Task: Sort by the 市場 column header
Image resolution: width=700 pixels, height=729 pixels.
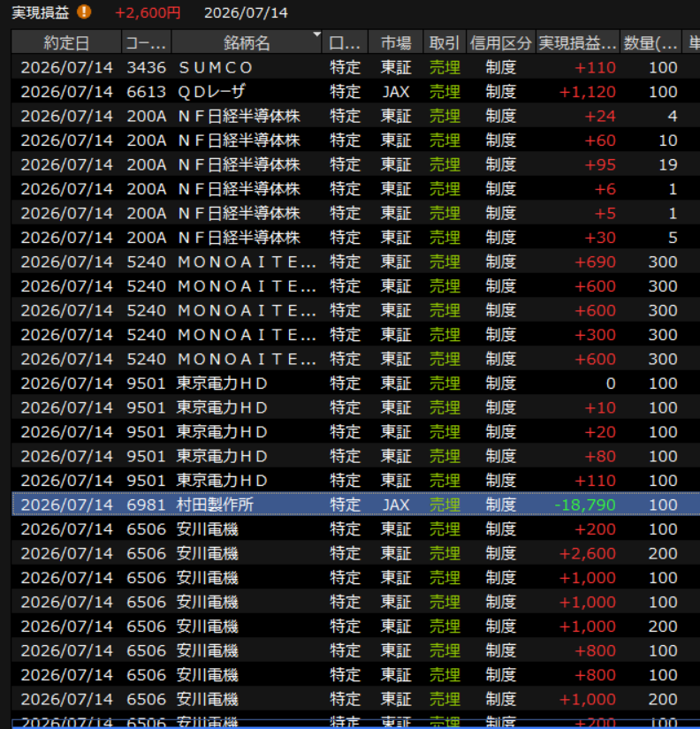Action: (x=396, y=42)
